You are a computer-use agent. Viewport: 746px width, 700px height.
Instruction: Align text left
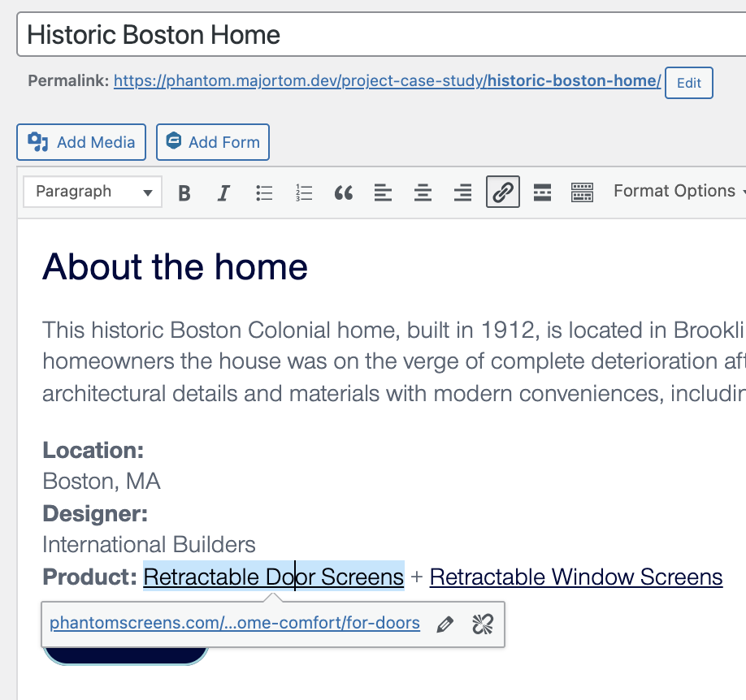pos(383,192)
